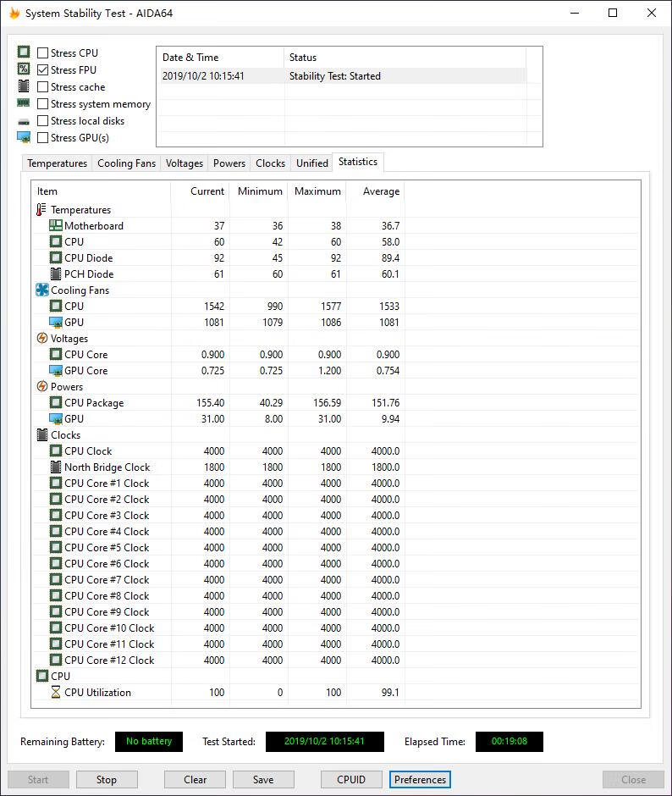Screen dimensions: 672x796
Task: Save the statistics with Save button
Action: (x=263, y=779)
